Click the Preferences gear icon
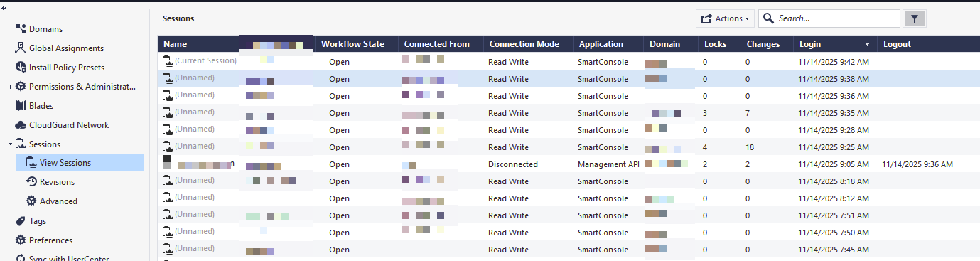This screenshot has height=261, width=980. point(21,240)
